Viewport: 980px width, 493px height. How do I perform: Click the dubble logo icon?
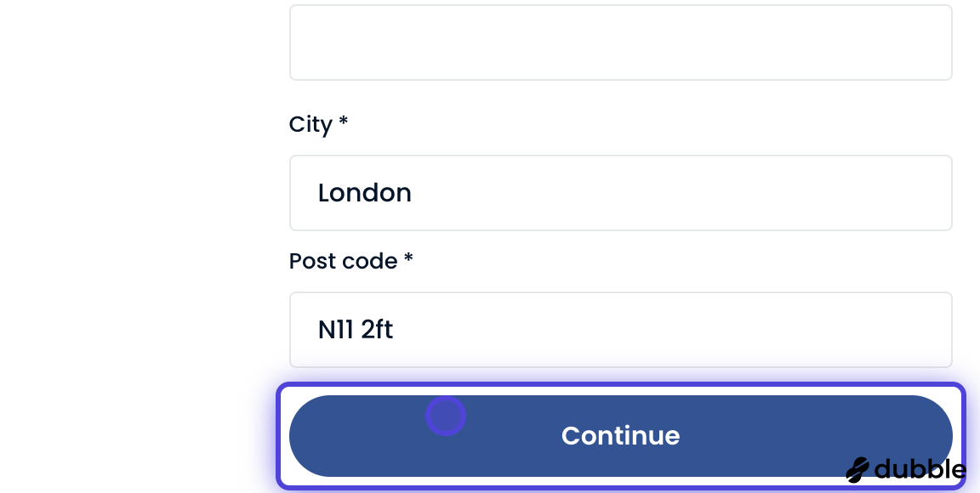[857, 470]
